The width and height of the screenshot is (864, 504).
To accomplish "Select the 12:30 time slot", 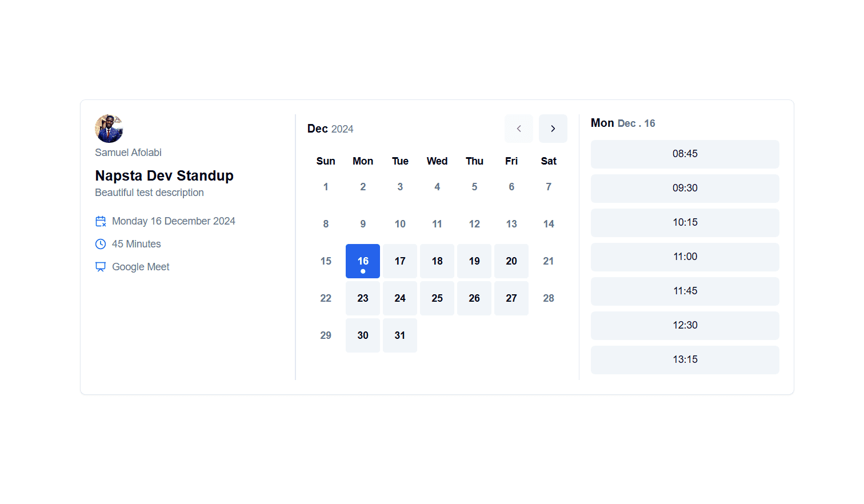I will pyautogui.click(x=685, y=326).
